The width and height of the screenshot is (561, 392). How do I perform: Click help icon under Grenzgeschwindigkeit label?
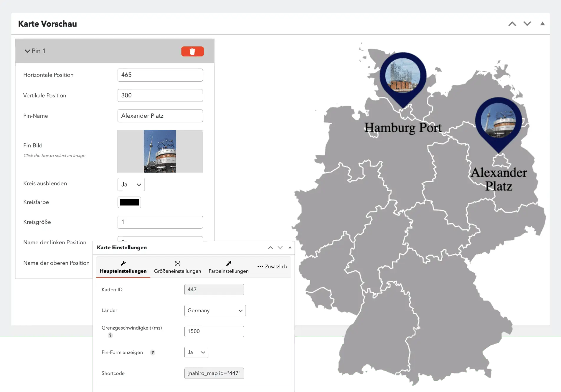110,335
